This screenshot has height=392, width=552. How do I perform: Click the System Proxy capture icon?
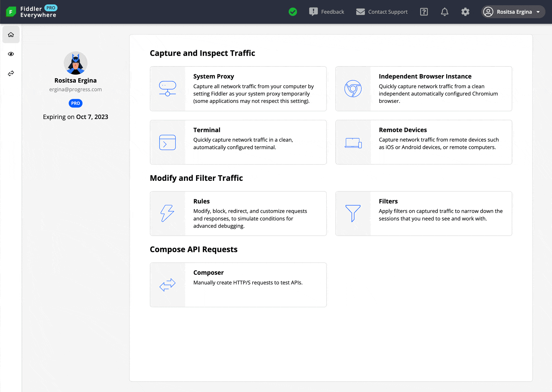pos(167,88)
